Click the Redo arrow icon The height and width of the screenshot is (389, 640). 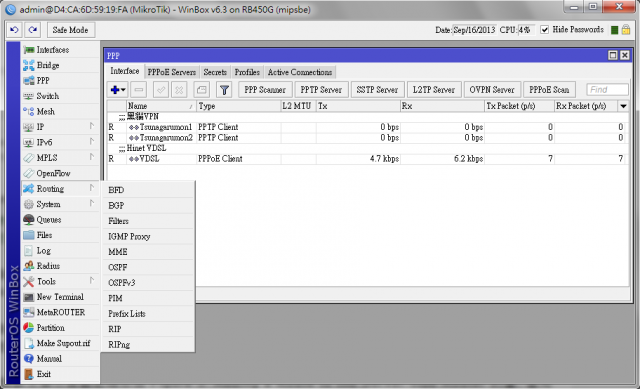(33, 30)
